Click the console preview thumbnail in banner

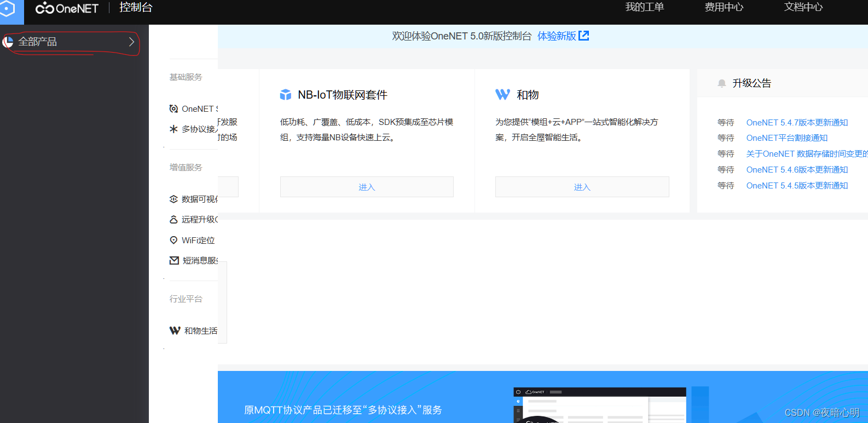[600, 405]
